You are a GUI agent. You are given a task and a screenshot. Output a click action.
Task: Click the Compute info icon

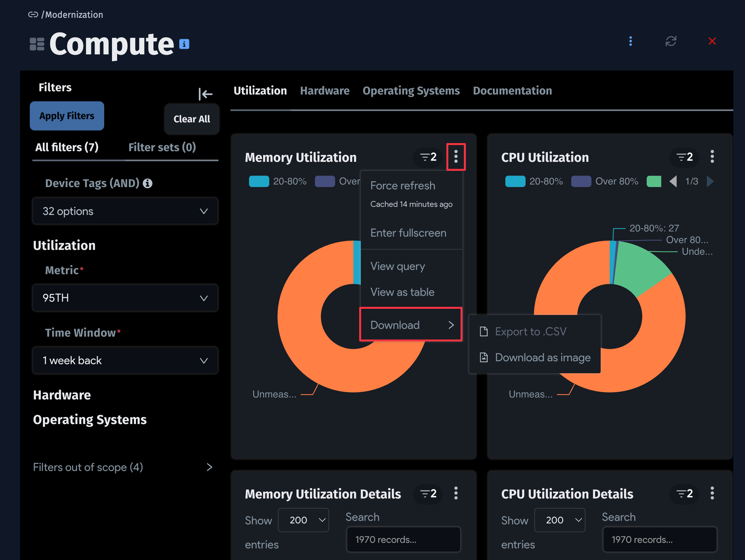[x=184, y=43]
